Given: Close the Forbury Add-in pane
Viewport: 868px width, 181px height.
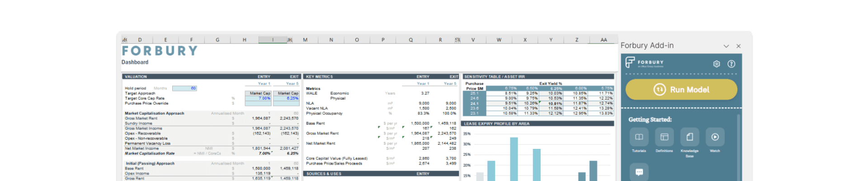Looking at the screenshot, I should [x=738, y=46].
